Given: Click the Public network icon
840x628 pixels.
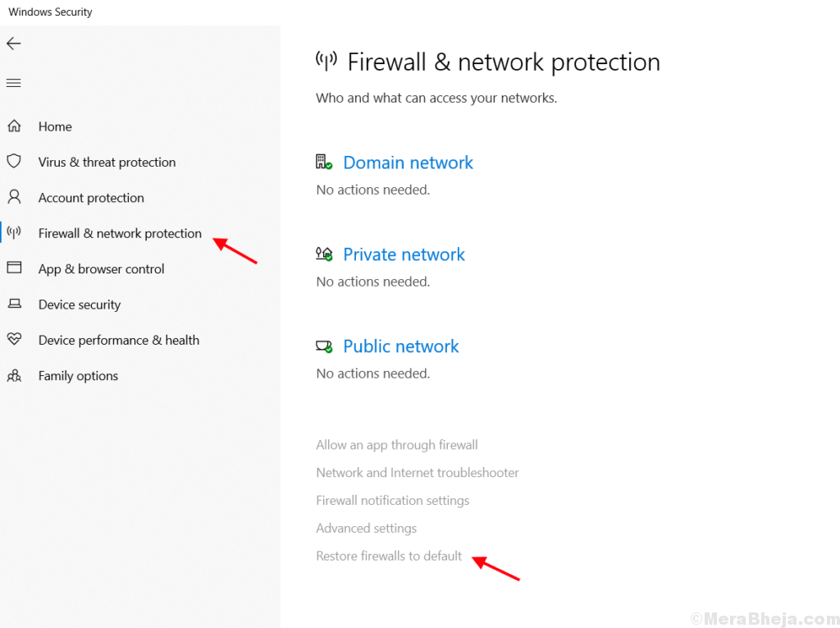Looking at the screenshot, I should (x=323, y=346).
